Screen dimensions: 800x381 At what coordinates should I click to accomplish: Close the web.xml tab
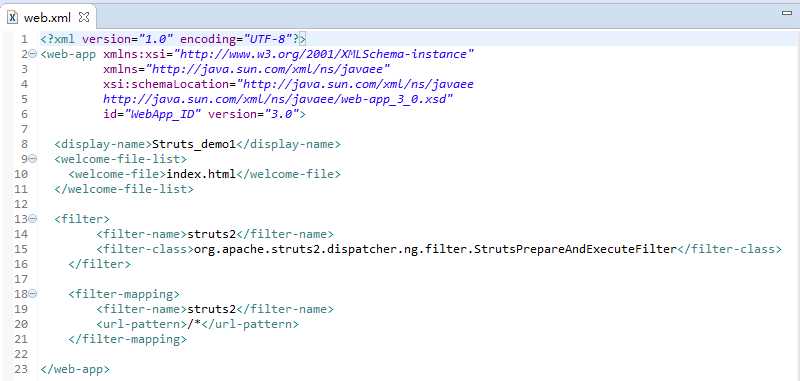(84, 17)
